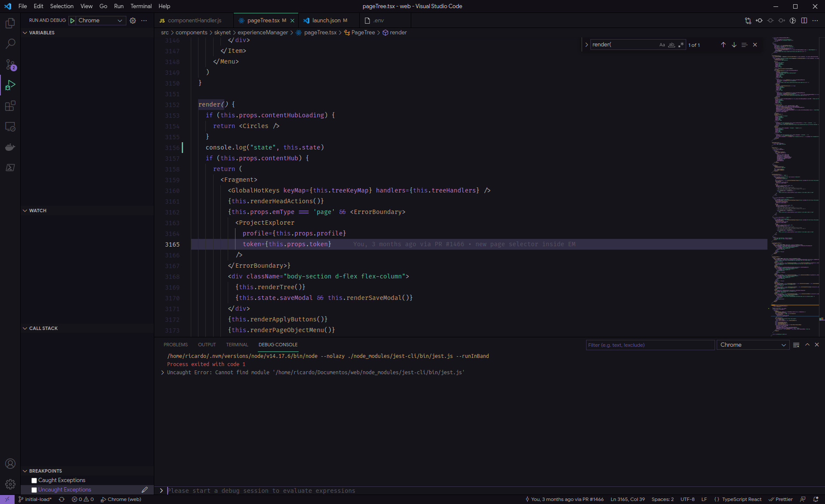
Task: Open the Selection menu
Action: (x=62, y=6)
